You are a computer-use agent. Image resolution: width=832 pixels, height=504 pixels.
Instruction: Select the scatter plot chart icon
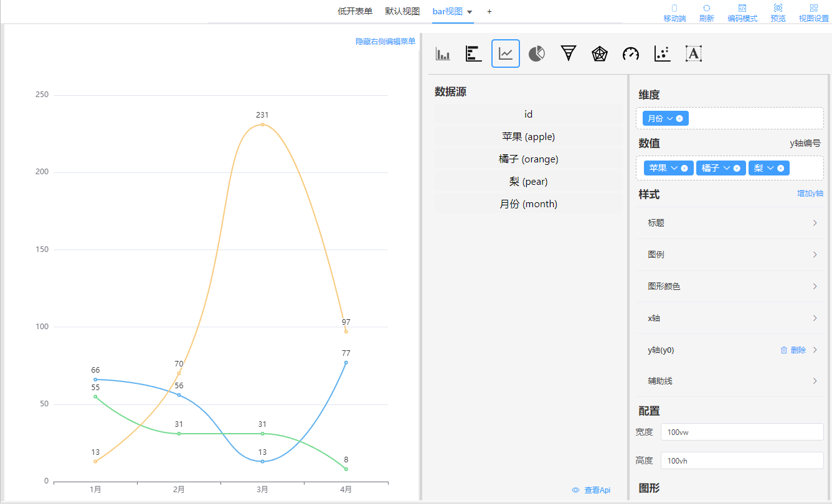pos(662,54)
